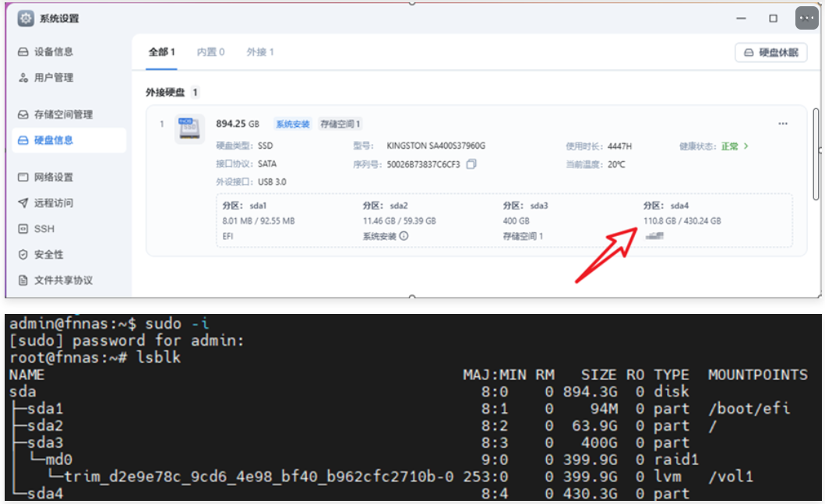The width and height of the screenshot is (825, 504).
Task: Switch to the 外接 1 tab
Action: (x=260, y=52)
